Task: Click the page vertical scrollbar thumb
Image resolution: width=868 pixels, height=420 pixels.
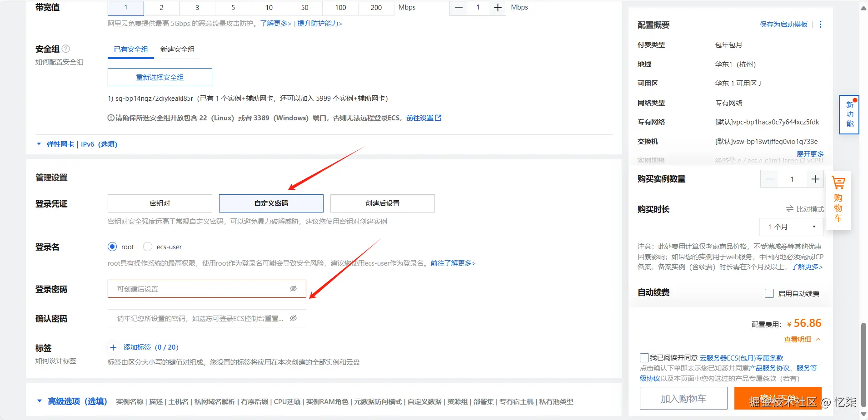Action: [x=863, y=366]
